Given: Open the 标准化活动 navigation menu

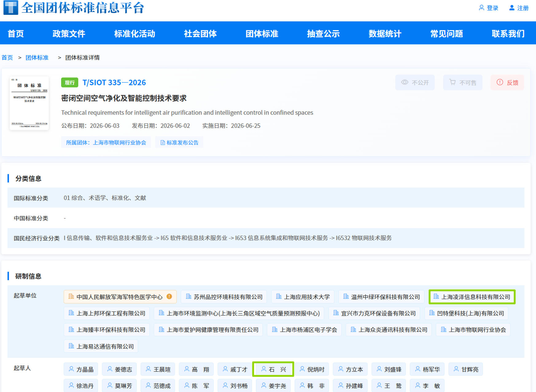Looking at the screenshot, I should tap(134, 33).
